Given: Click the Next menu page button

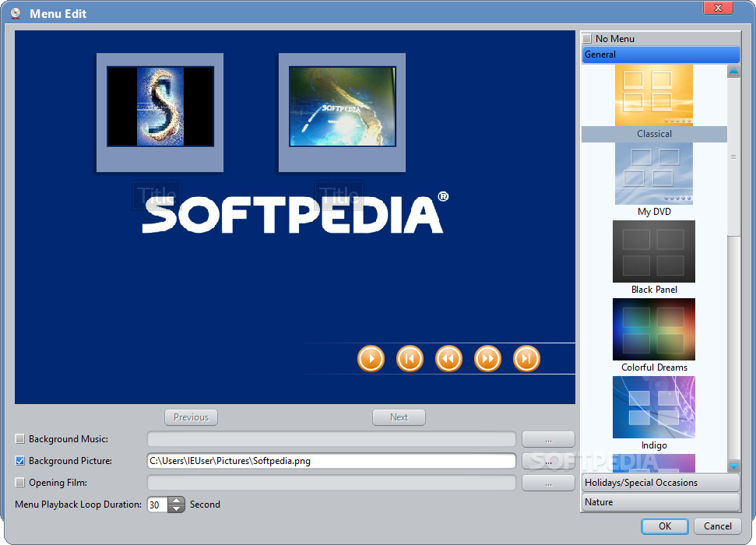Looking at the screenshot, I should click(x=399, y=417).
